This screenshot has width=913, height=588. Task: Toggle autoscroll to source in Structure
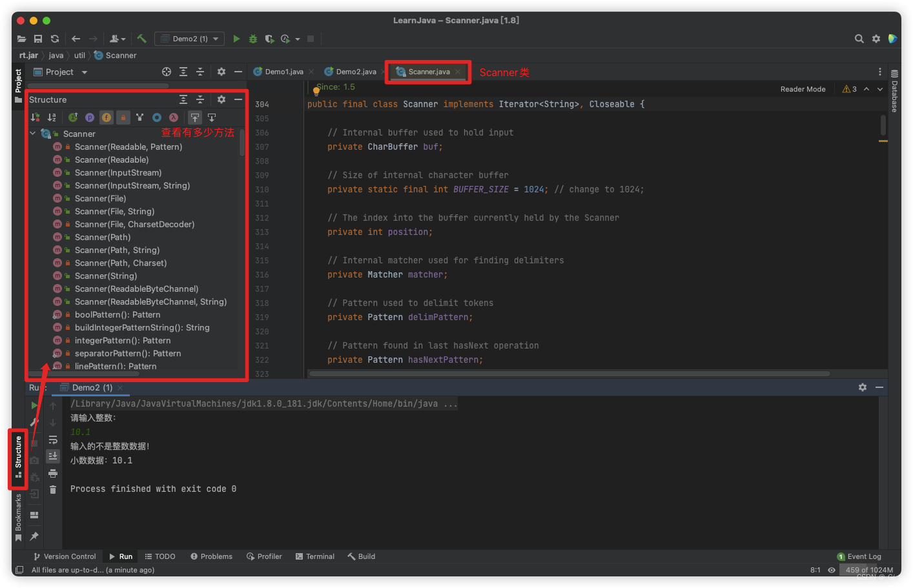click(195, 117)
